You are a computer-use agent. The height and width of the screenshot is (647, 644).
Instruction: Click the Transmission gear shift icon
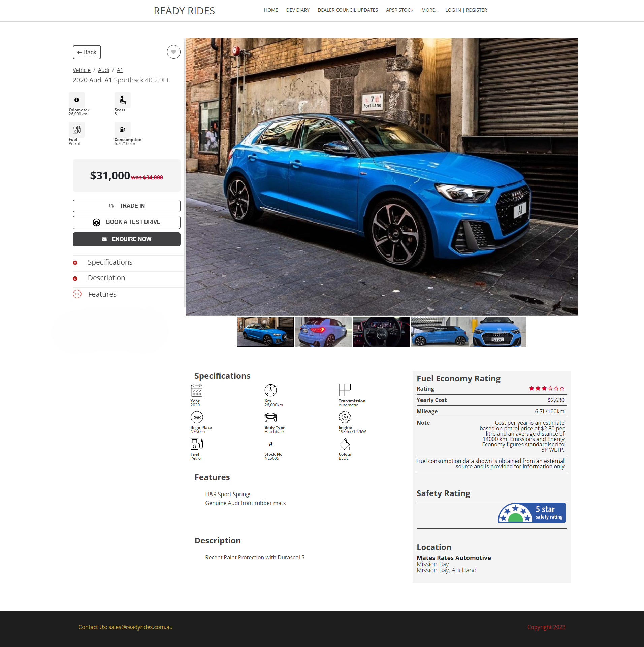pyautogui.click(x=345, y=390)
